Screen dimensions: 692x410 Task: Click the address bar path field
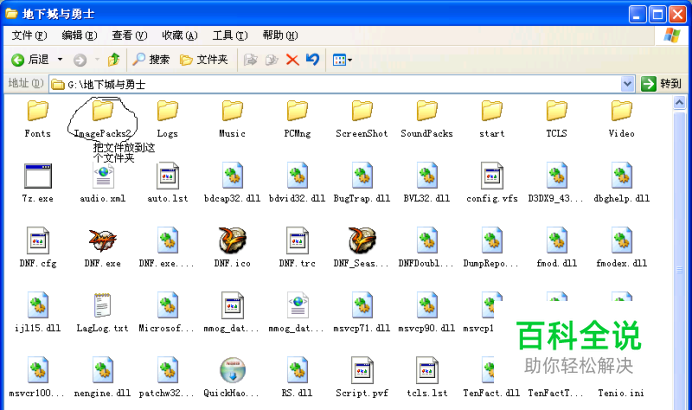[x=335, y=84]
